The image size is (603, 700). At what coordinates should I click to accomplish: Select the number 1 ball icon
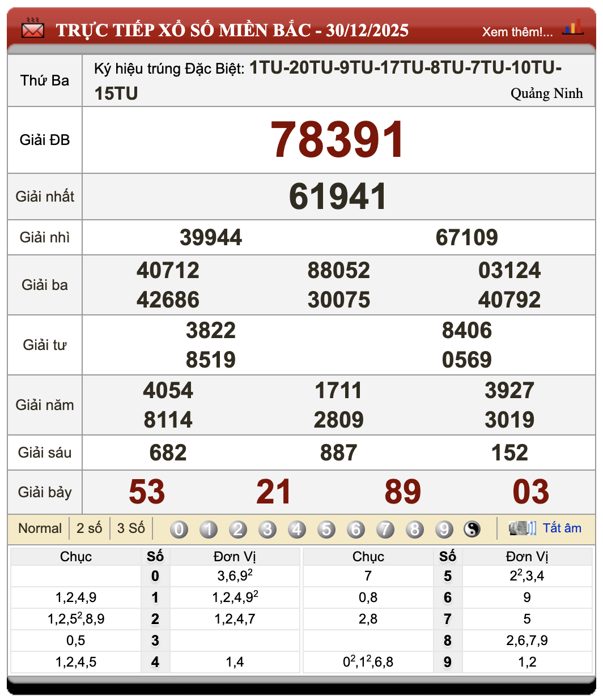pyautogui.click(x=209, y=528)
